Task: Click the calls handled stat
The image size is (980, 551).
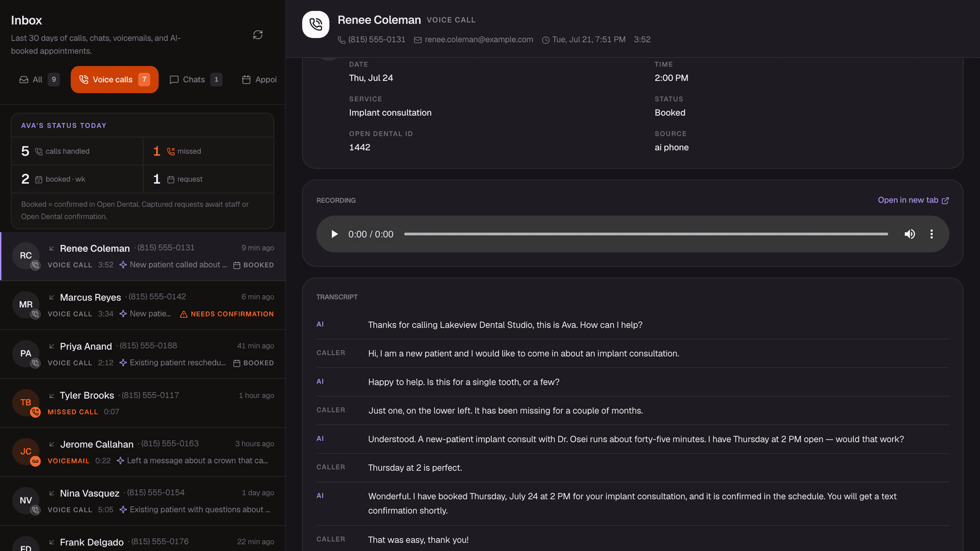Action: pos(77,151)
